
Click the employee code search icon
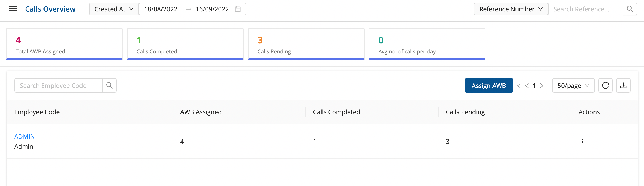click(x=109, y=85)
